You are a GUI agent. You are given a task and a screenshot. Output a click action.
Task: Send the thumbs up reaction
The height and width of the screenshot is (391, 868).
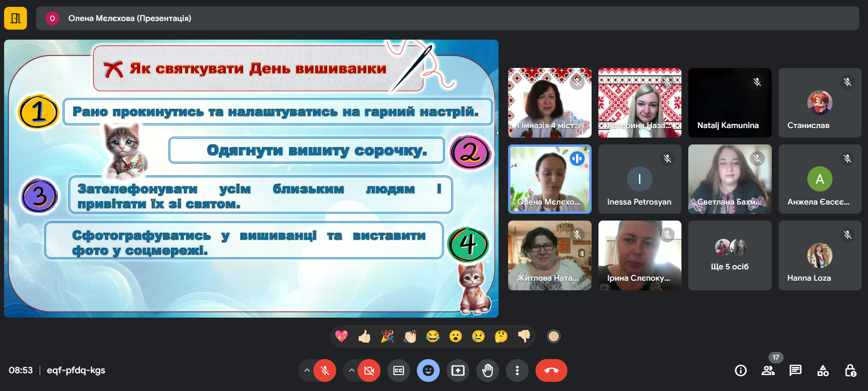(x=364, y=336)
